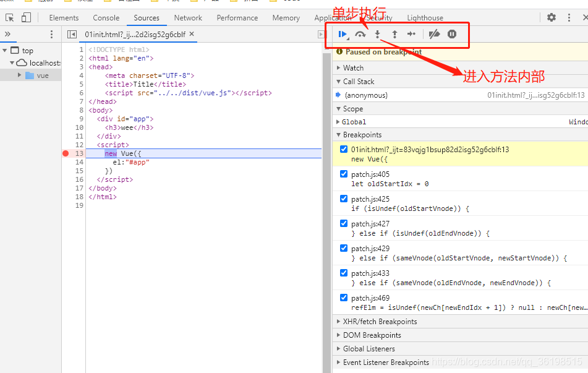Viewport: 588px width, 373px height.
Task: Hide the navigator sidebar icon
Action: 72,35
